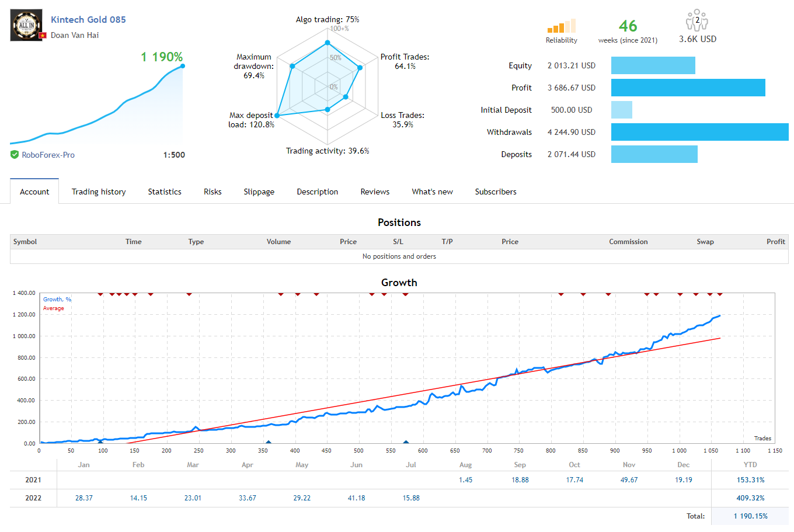
Task: Click the 2021 YTD value "153.31%"
Action: (750, 480)
